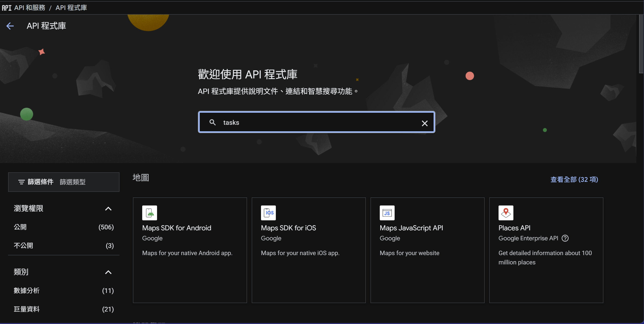644x324 pixels.
Task: Go to API 和服務 breadcrumb
Action: pyautogui.click(x=29, y=8)
